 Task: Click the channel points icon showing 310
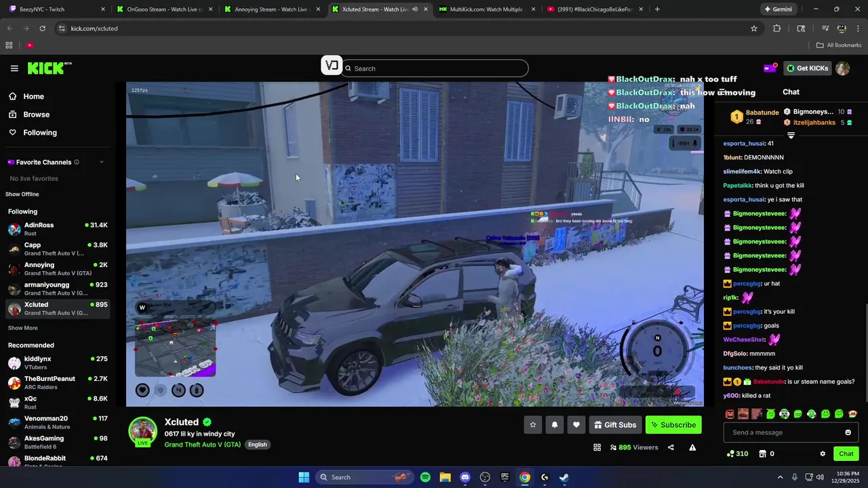pyautogui.click(x=737, y=453)
